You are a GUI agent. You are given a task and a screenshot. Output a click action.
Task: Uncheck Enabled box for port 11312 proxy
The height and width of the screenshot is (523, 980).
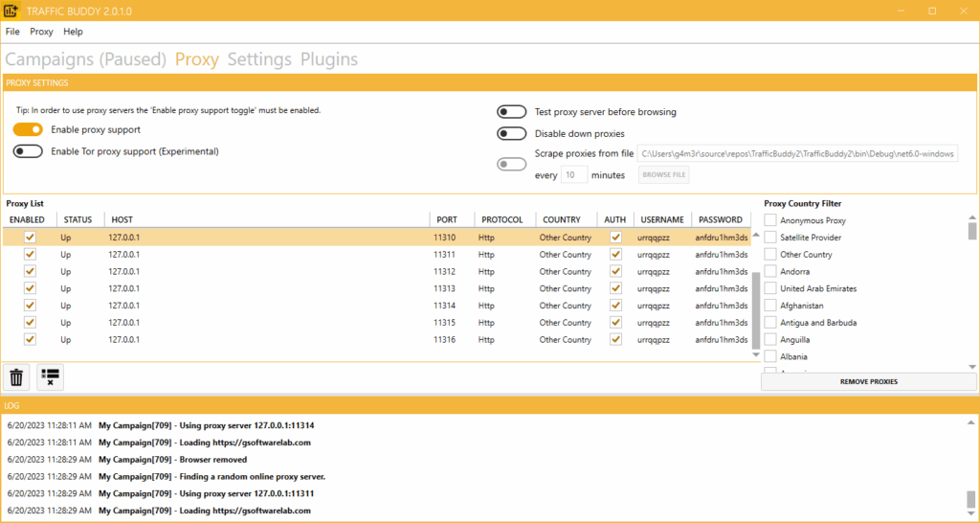(30, 271)
